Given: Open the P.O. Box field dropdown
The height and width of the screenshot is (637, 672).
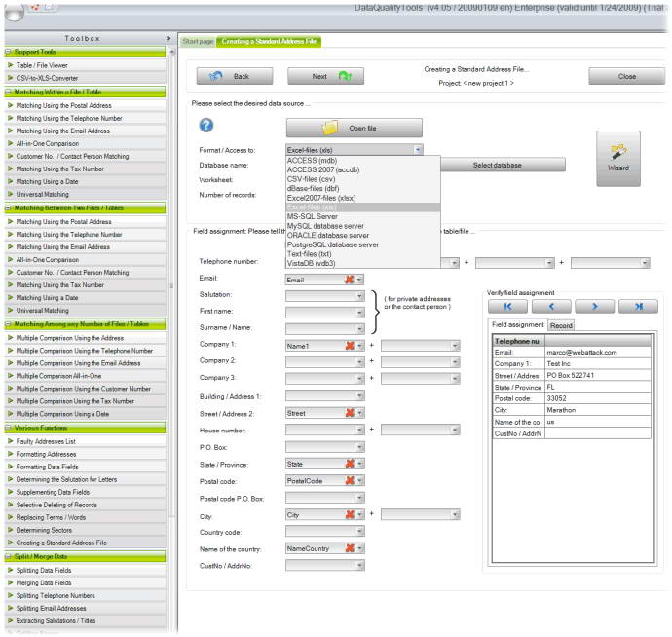Looking at the screenshot, I should [359, 447].
